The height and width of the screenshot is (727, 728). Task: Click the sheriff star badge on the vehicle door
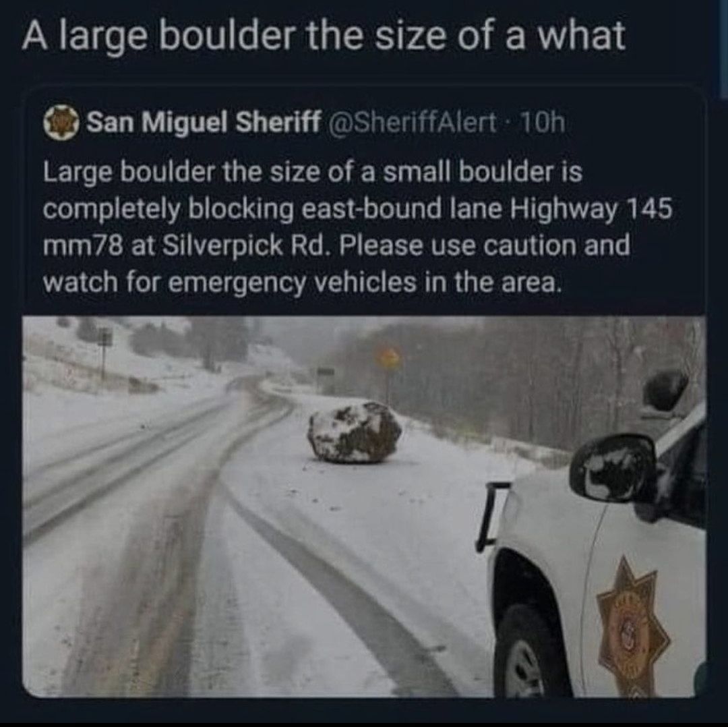[x=633, y=625]
